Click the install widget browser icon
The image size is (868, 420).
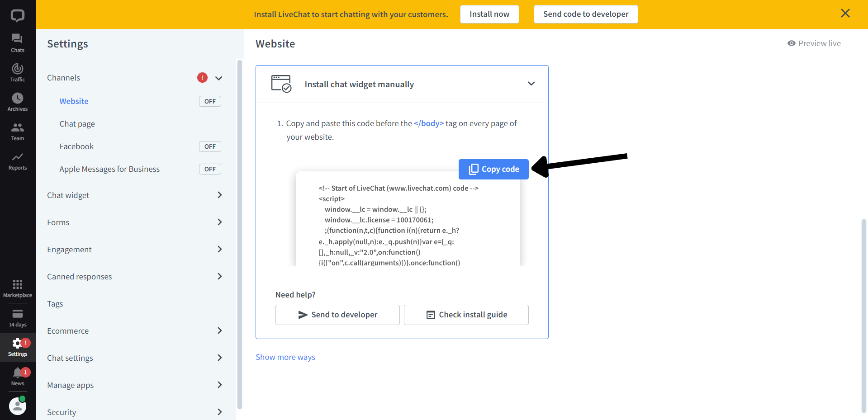[x=281, y=84]
